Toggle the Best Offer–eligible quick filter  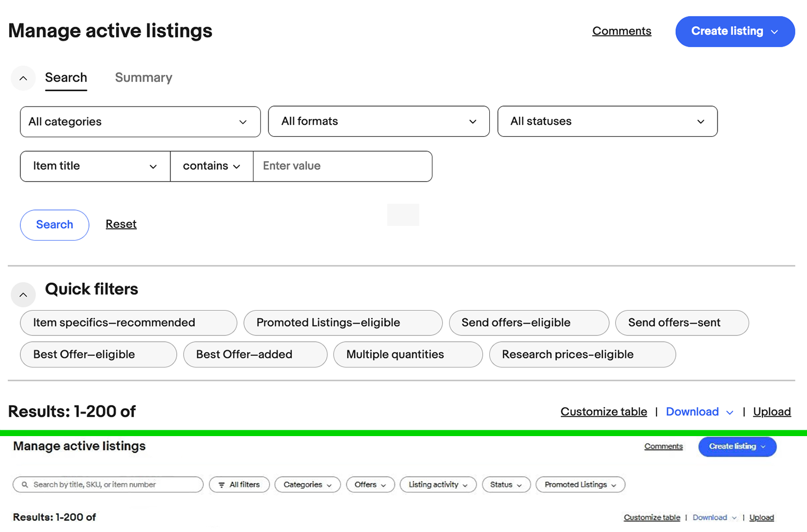[98, 354]
